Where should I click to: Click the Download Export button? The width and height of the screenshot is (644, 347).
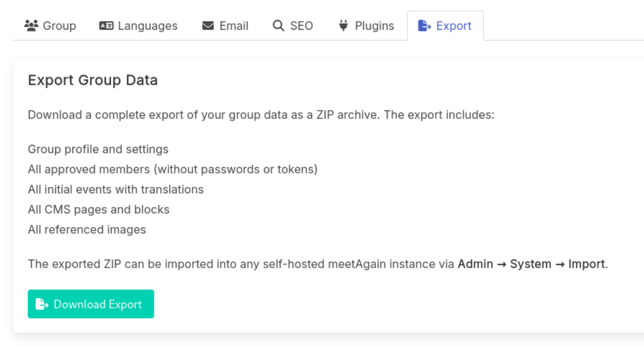tap(91, 304)
